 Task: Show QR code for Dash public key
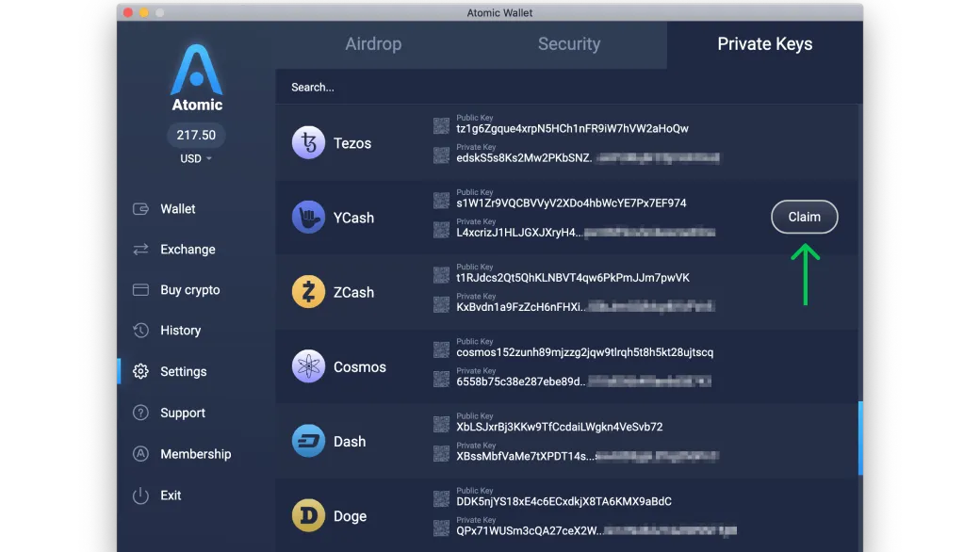[441, 424]
